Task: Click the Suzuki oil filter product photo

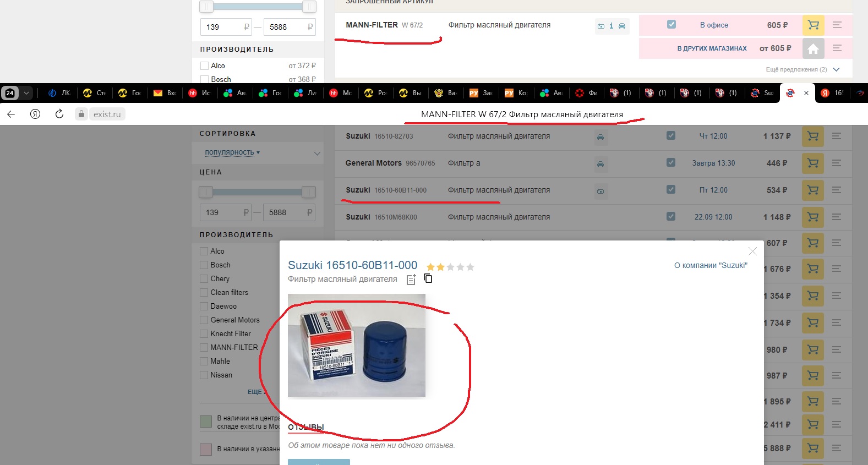Action: 356,345
